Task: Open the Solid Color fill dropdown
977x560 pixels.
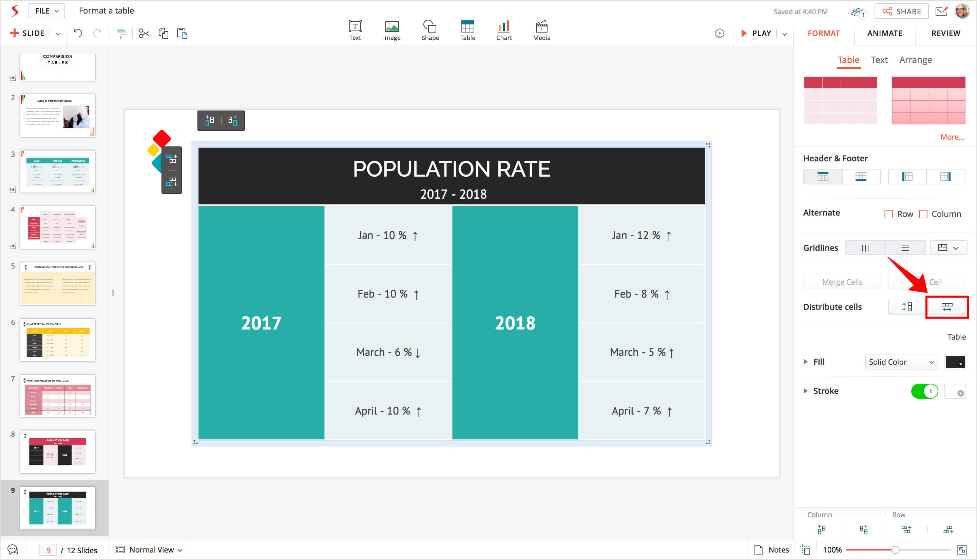Action: pos(901,362)
